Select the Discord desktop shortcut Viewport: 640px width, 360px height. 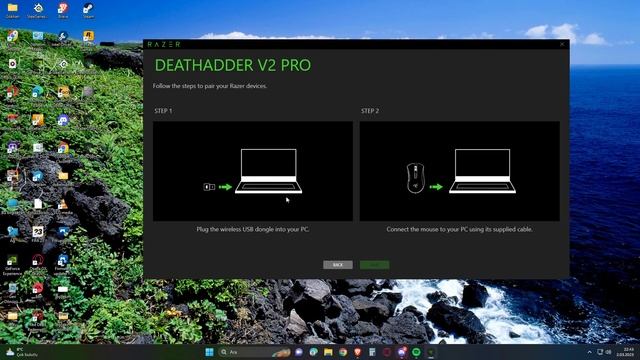tap(63, 121)
